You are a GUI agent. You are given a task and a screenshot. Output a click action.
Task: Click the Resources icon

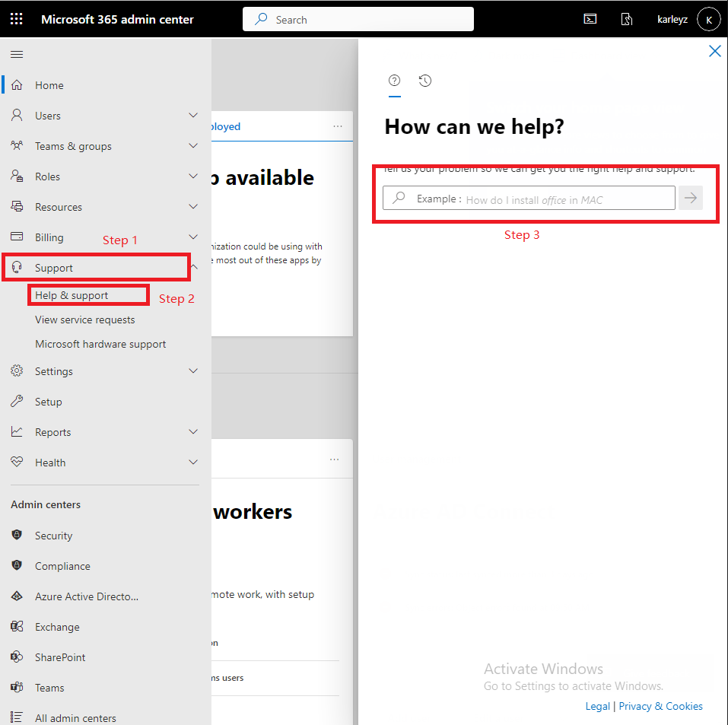click(17, 206)
